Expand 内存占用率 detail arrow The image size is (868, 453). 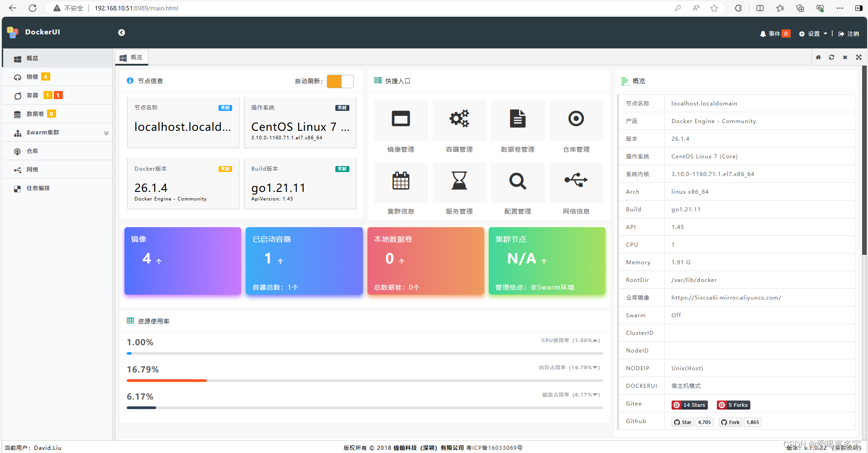596,367
